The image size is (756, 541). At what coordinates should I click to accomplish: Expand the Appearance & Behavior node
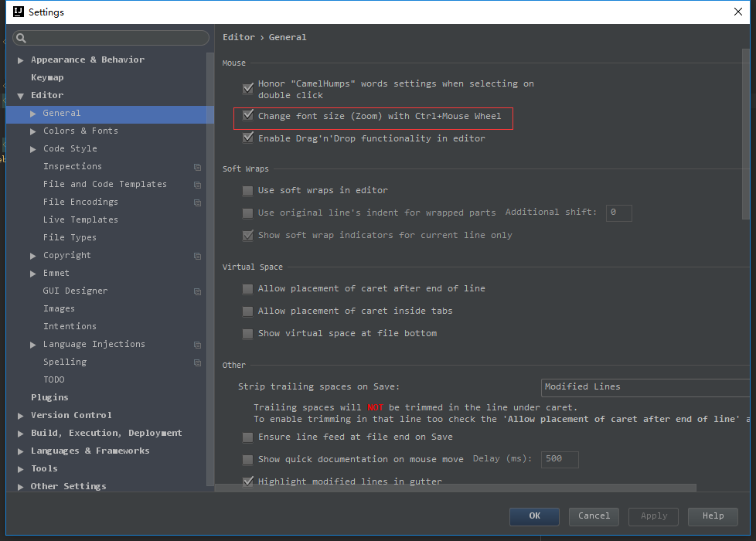tap(20, 60)
